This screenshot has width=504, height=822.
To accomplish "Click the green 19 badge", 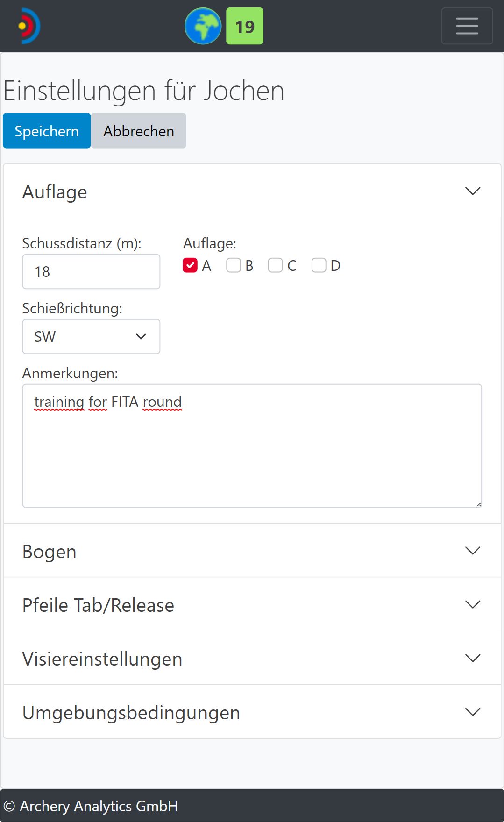I will (245, 26).
